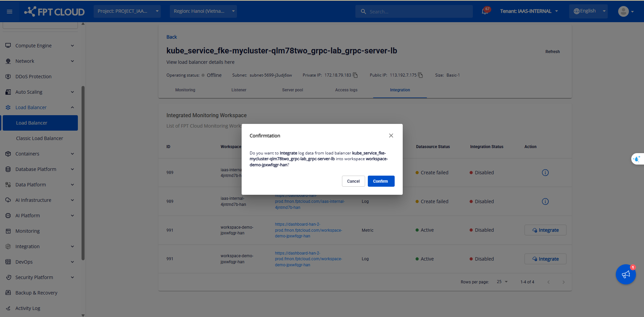Viewport: 644px width, 317px height.
Task: Click the user avatar icon
Action: coord(623,11)
